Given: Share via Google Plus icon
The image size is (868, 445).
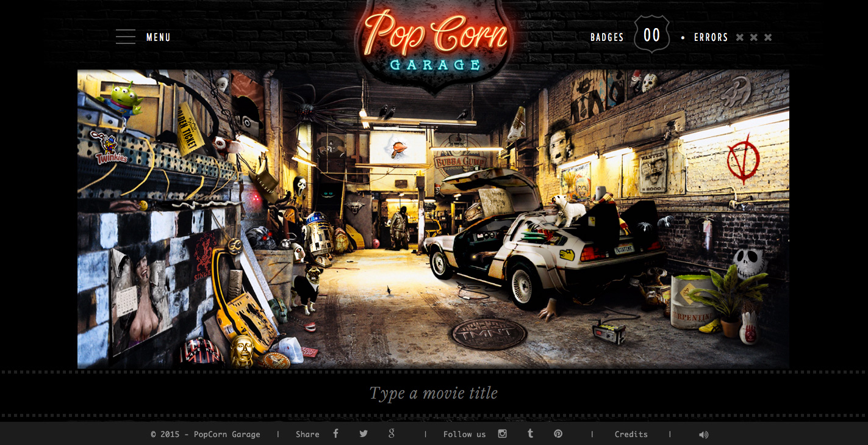Looking at the screenshot, I should click(x=392, y=434).
